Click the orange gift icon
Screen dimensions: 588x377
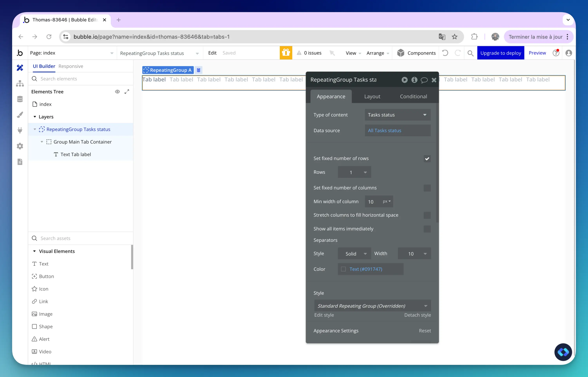click(x=286, y=53)
